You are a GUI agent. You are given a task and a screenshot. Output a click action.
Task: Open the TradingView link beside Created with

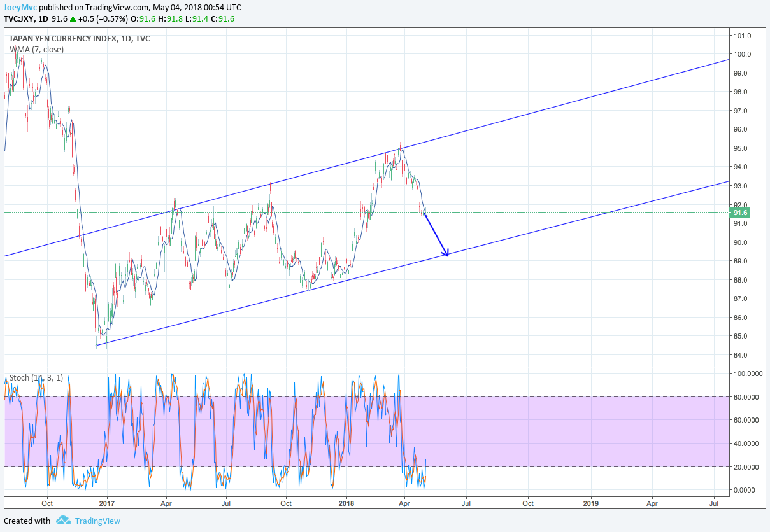point(97,521)
